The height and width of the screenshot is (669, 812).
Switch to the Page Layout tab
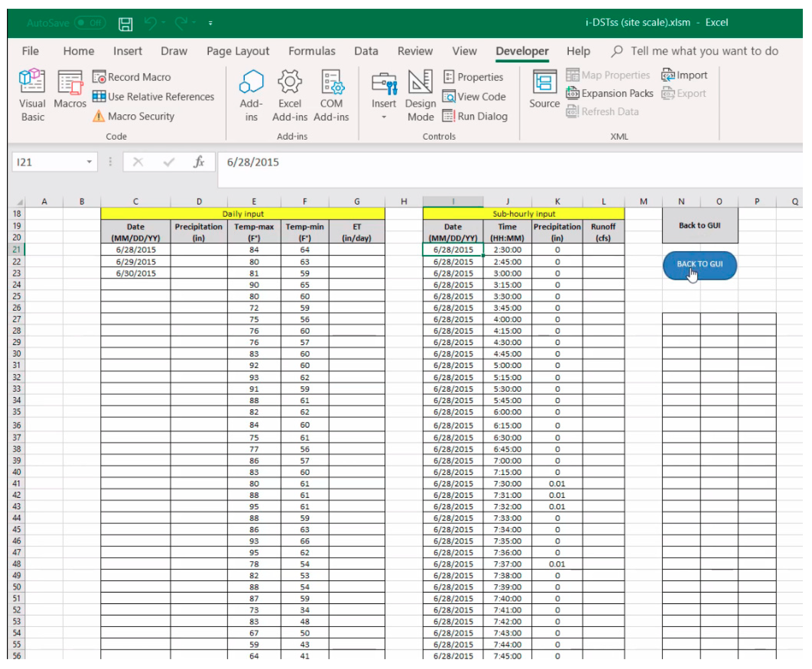[x=237, y=51]
